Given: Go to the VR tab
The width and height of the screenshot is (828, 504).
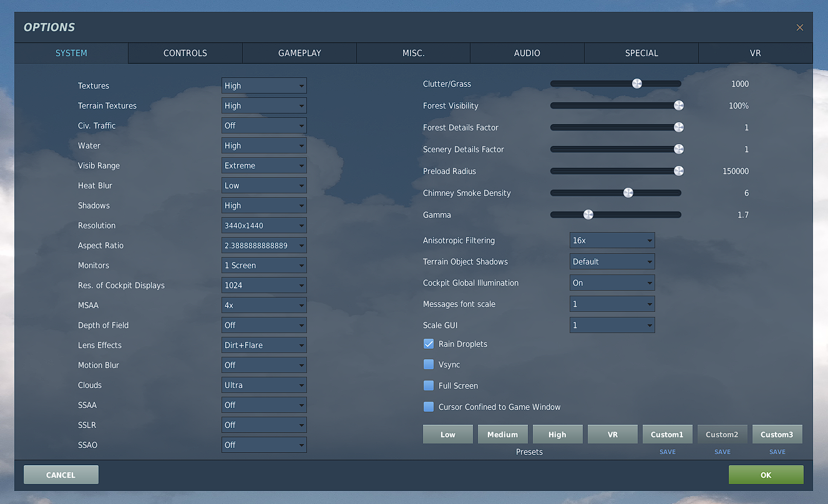Looking at the screenshot, I should click(755, 53).
